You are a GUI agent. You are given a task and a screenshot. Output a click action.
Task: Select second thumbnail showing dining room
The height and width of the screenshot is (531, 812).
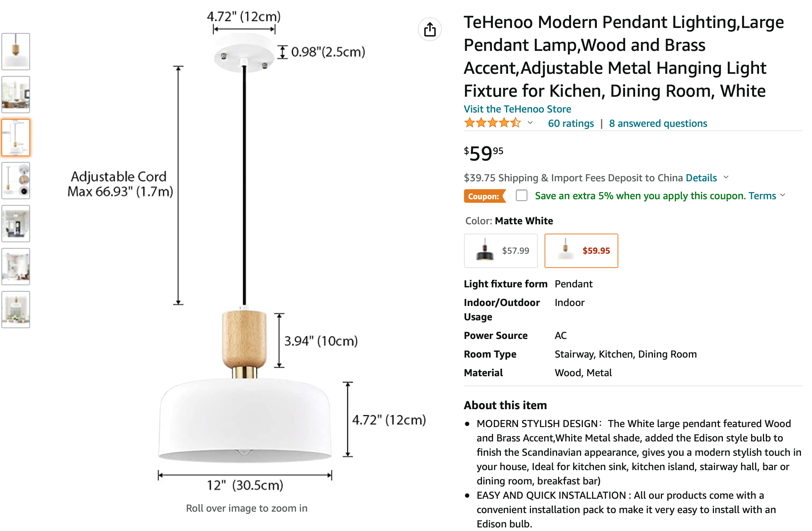point(16,95)
